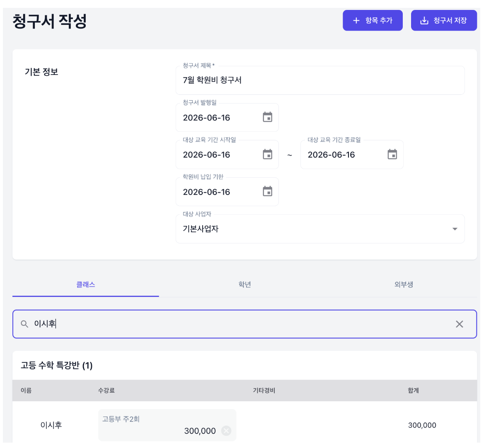The width and height of the screenshot is (484, 448).
Task: Open calendar for 대상 교육 기간 종료일
Action: click(392, 154)
